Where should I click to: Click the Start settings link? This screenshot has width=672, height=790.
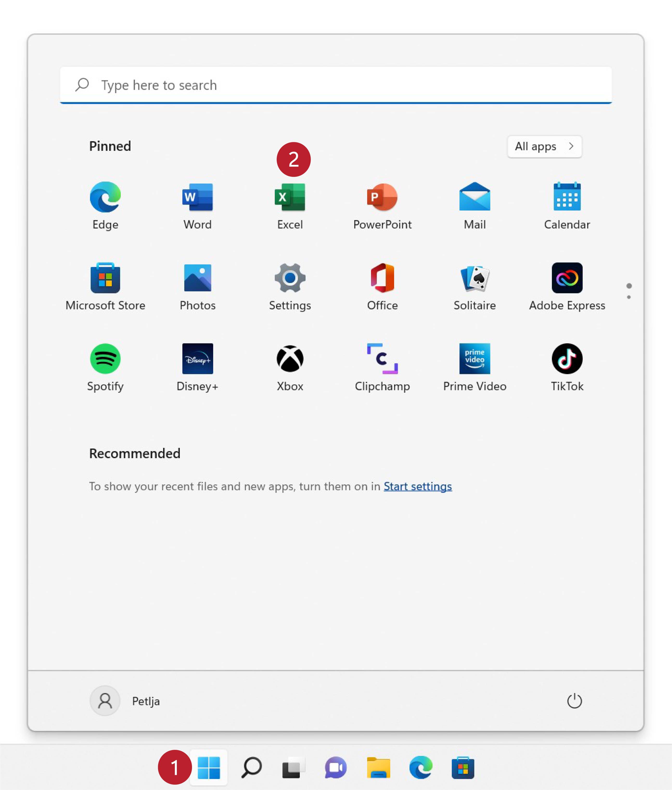pos(417,486)
